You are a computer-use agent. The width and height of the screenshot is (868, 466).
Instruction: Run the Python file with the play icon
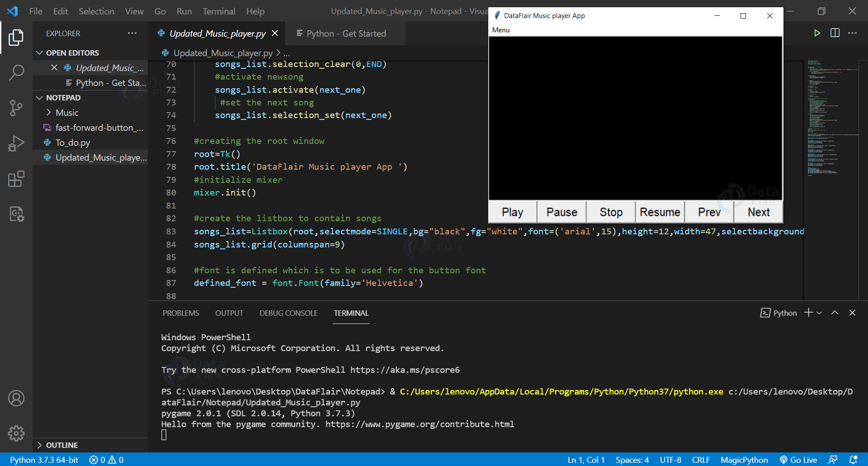[x=816, y=33]
